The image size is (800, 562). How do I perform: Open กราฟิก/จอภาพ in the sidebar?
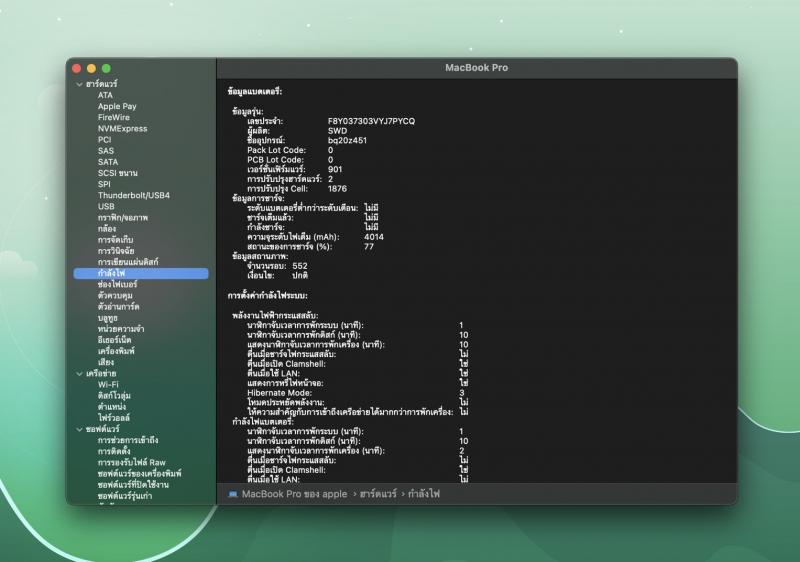(122, 218)
